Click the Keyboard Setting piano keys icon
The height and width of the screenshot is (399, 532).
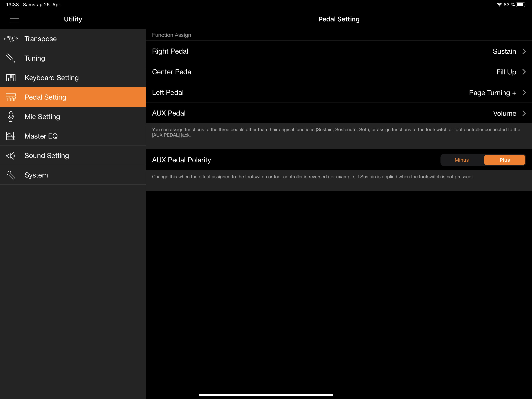pyautogui.click(x=11, y=78)
